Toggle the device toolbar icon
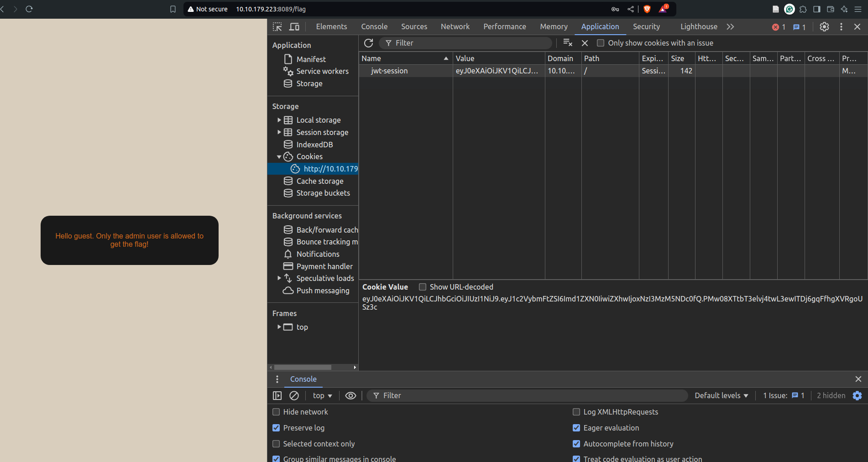The height and width of the screenshot is (462, 868). (x=294, y=27)
